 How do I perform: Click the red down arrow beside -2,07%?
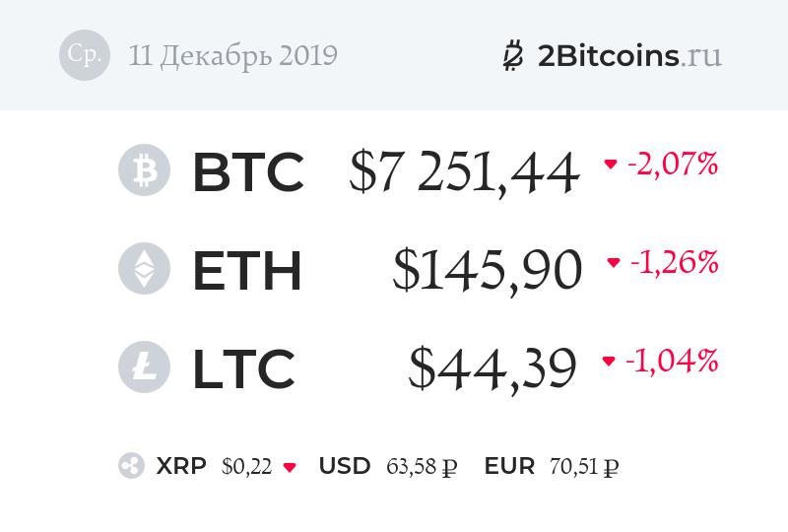611,165
